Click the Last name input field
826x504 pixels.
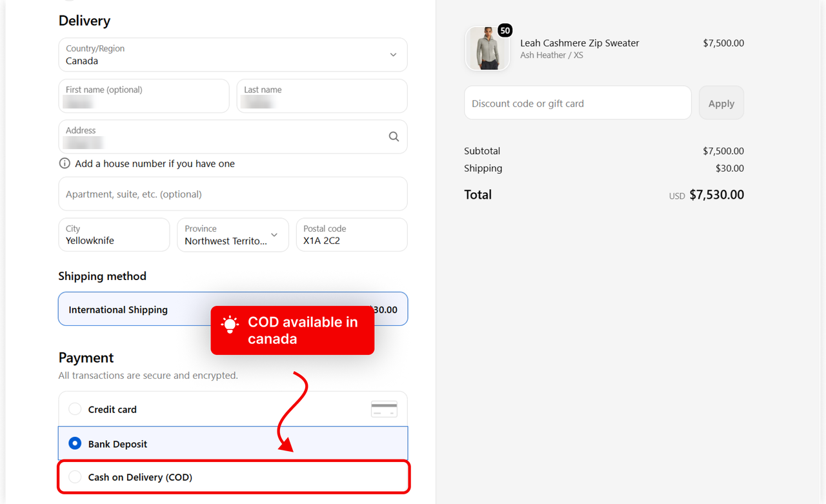pos(322,96)
